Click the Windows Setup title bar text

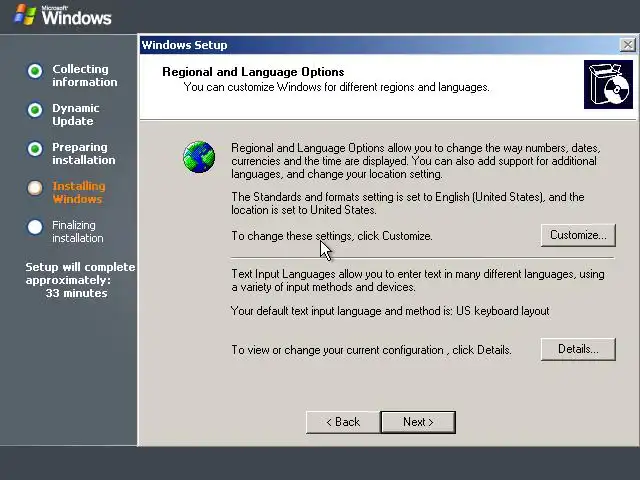point(184,45)
